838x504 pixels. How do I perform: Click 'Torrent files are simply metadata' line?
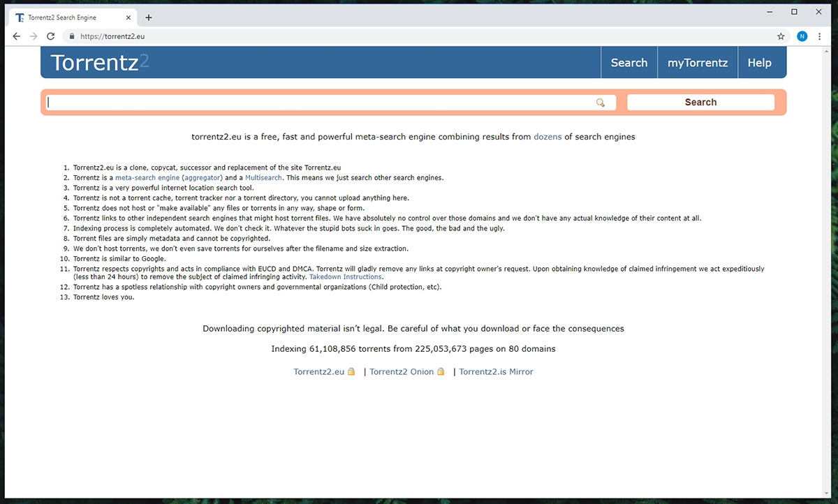coord(172,239)
